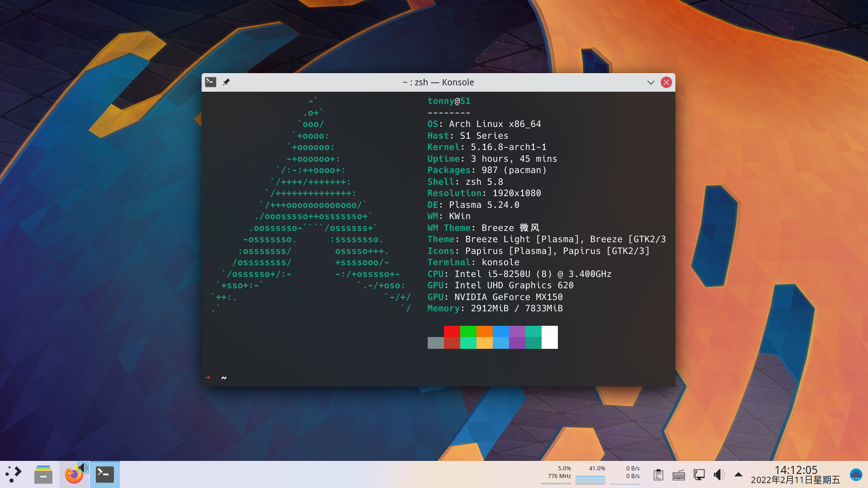The width and height of the screenshot is (868, 488).
Task: Click the "DE: Plasma 5.24.0" line
Action: click(473, 205)
